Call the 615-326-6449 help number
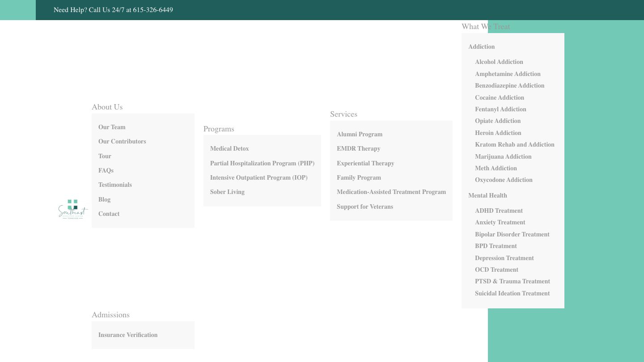Screen dimensions: 644x362 [153, 10]
